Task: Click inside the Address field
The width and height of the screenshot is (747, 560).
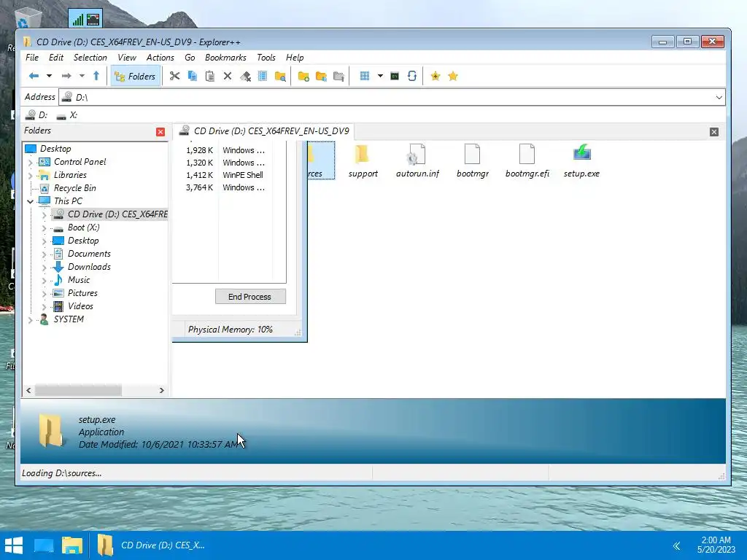Action: (392, 98)
